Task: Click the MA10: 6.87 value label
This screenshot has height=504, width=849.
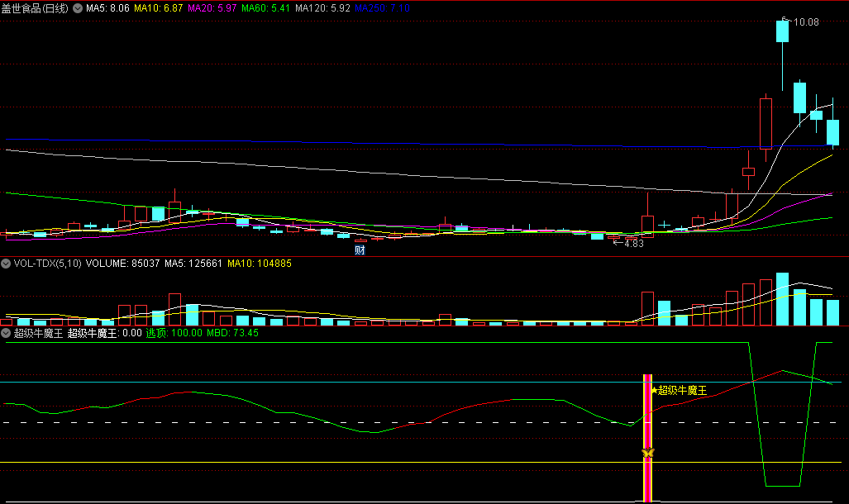Action: click(x=158, y=8)
